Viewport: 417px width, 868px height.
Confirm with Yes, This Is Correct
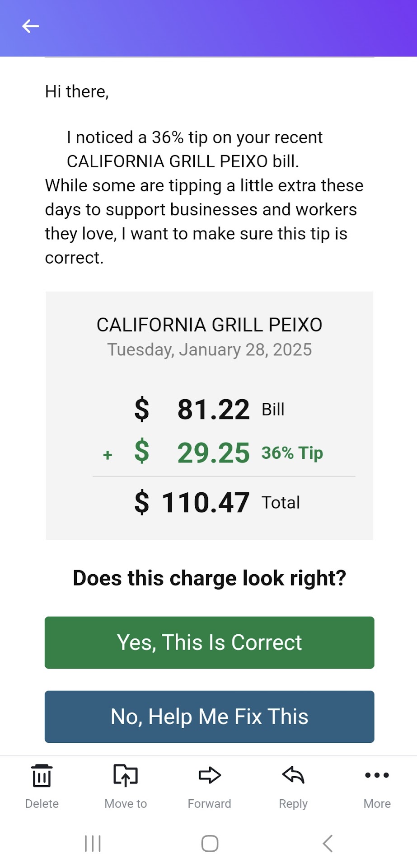(209, 642)
